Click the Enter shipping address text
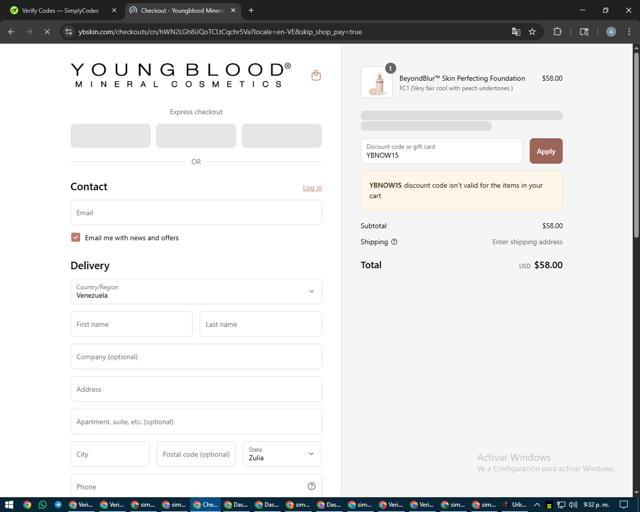The image size is (640, 512). click(527, 242)
